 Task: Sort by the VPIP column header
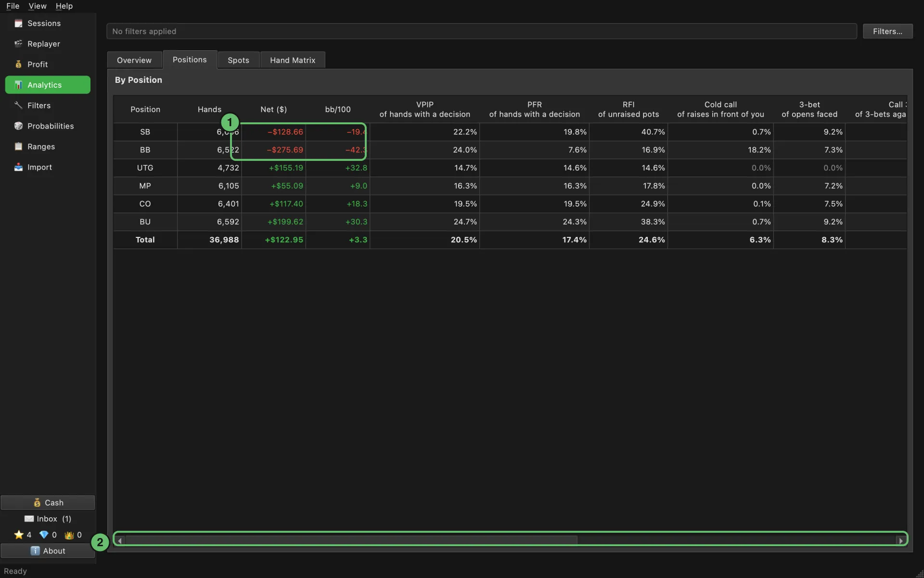pos(424,109)
